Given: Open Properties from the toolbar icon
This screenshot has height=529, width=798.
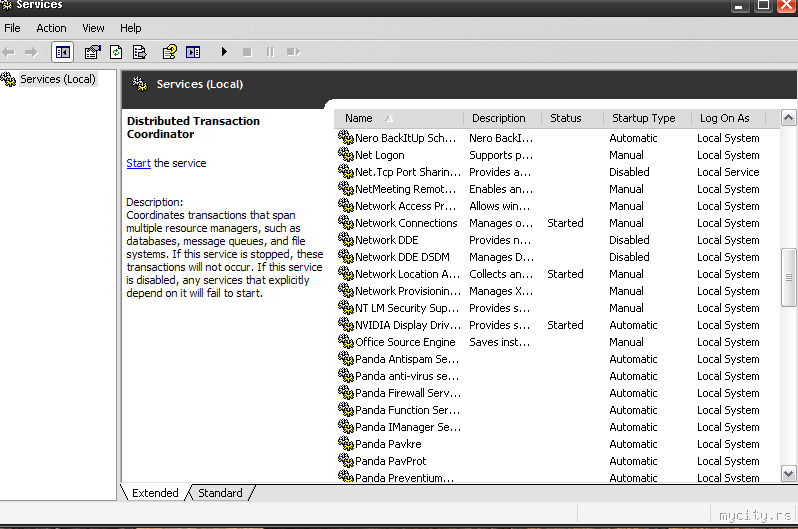Looking at the screenshot, I should 93,52.
